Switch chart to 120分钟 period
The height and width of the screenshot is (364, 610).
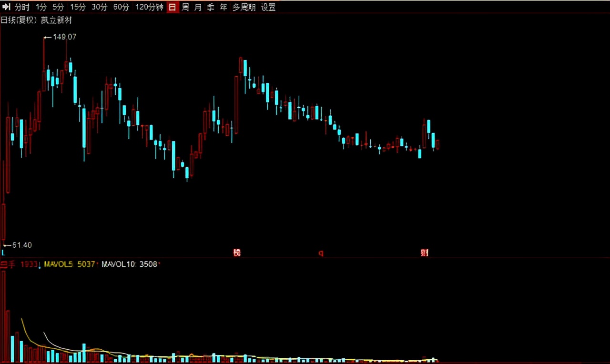pyautogui.click(x=149, y=7)
